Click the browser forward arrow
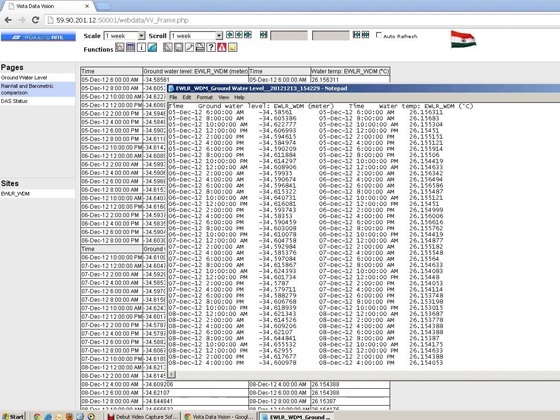The image size is (560, 420). click(21, 20)
